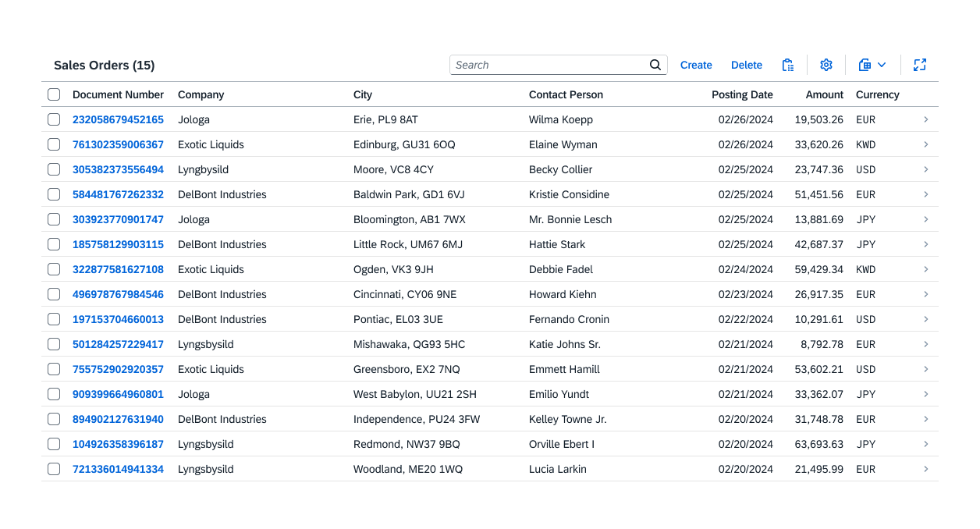The height and width of the screenshot is (529, 980).
Task: Click the search magnifier icon
Action: pos(655,65)
